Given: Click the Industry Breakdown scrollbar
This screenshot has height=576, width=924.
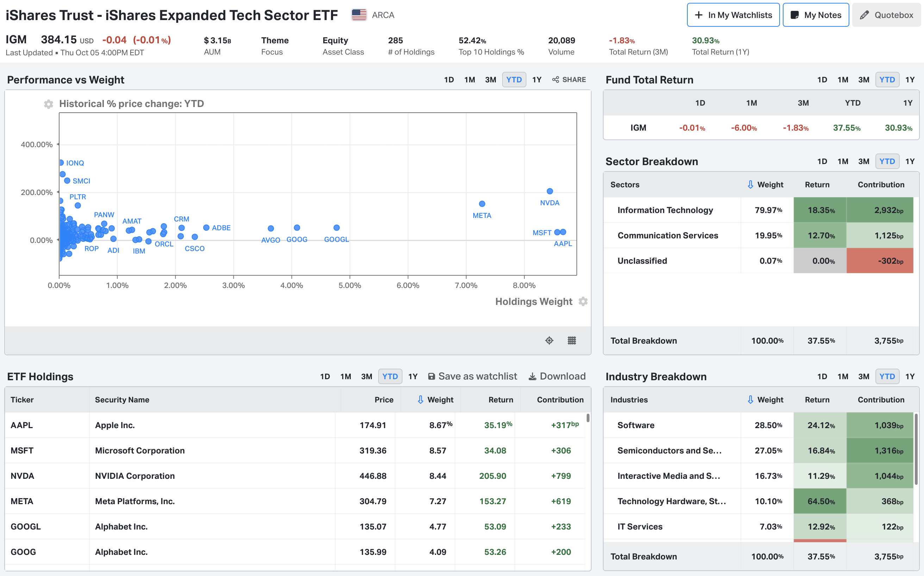Looking at the screenshot, I should pos(916,450).
